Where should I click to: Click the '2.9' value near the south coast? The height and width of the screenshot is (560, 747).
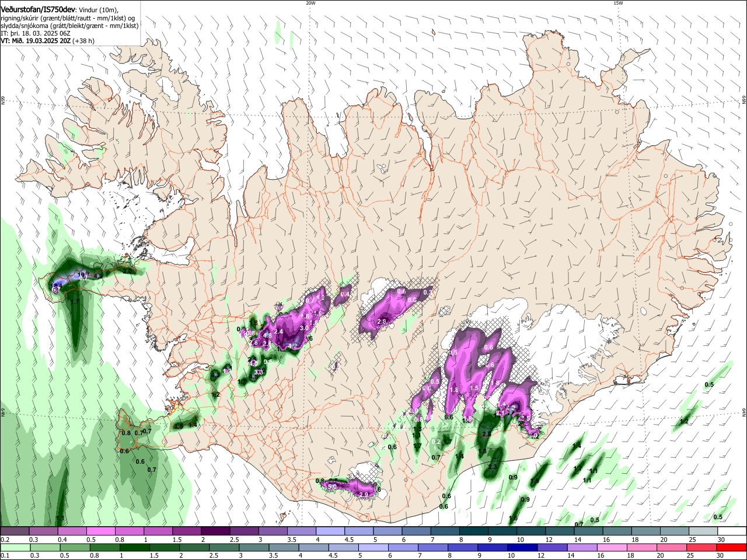point(364,495)
